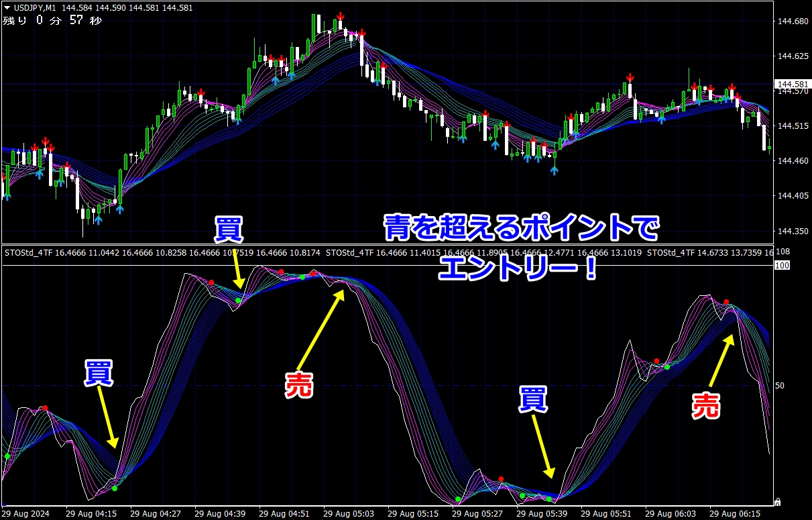
Task: Select the red 売 label in the chart center
Action: pyautogui.click(x=299, y=386)
